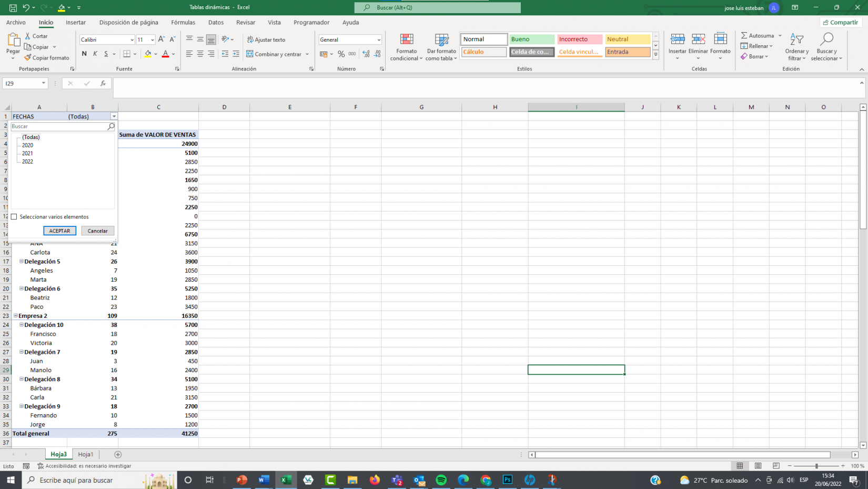This screenshot has width=868, height=489.
Task: Collapse the Delegación 8 group
Action: [x=22, y=379]
